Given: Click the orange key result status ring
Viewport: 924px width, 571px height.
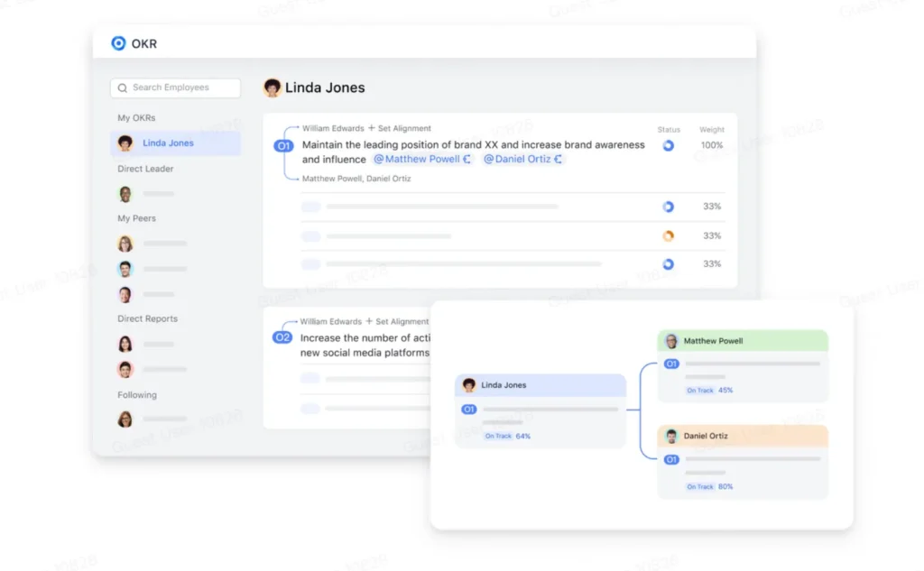Looking at the screenshot, I should [x=669, y=235].
